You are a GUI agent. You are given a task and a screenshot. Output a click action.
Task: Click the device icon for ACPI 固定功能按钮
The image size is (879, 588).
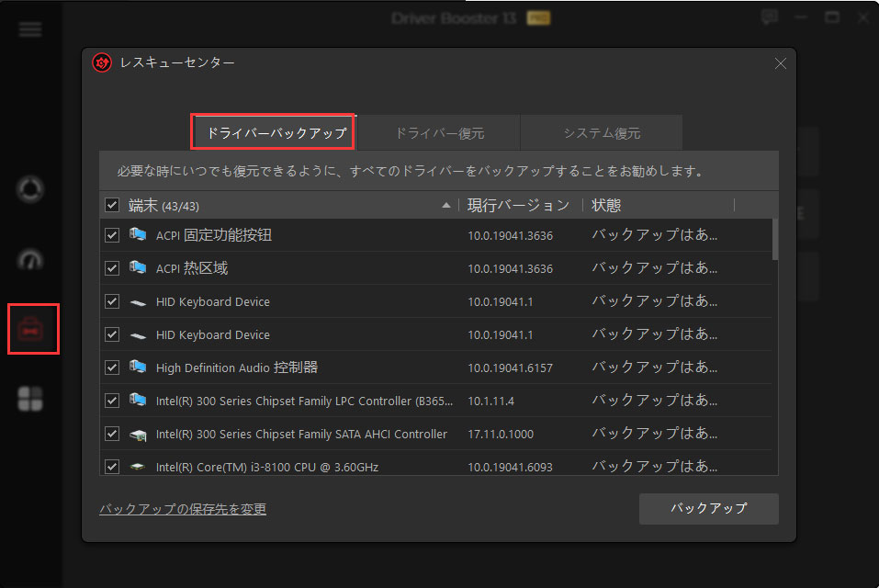[138, 235]
